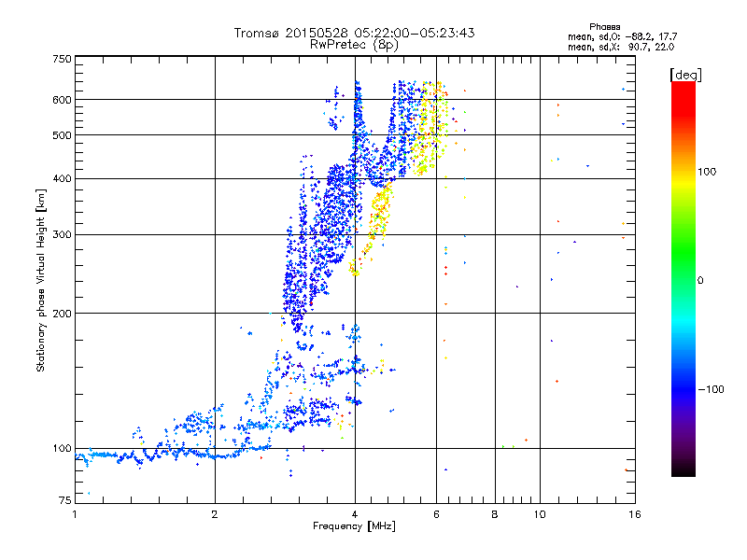Click the '4' frequency axis tick label

355,514
